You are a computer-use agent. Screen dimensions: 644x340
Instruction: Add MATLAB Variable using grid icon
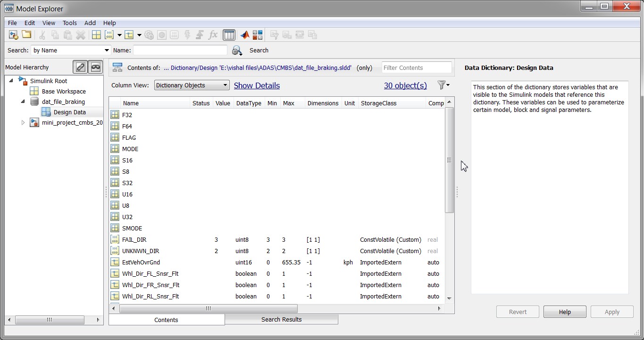tap(96, 35)
